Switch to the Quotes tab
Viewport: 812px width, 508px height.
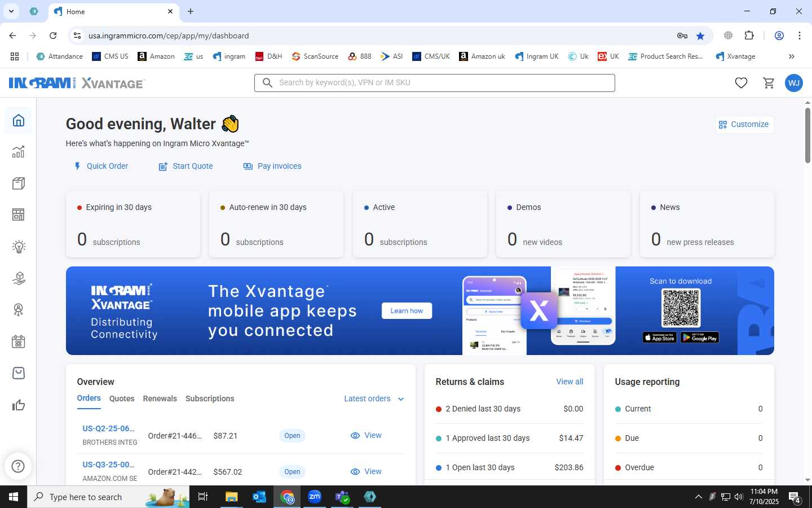pos(122,398)
